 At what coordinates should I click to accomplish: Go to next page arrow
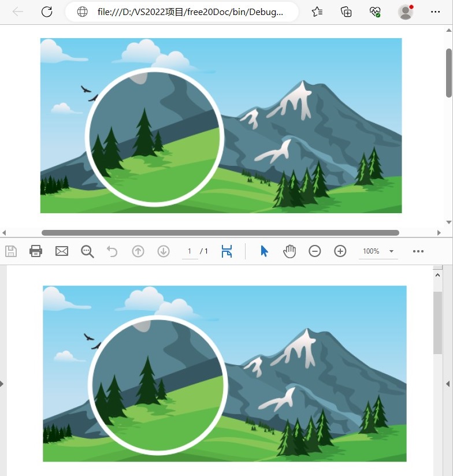point(164,251)
